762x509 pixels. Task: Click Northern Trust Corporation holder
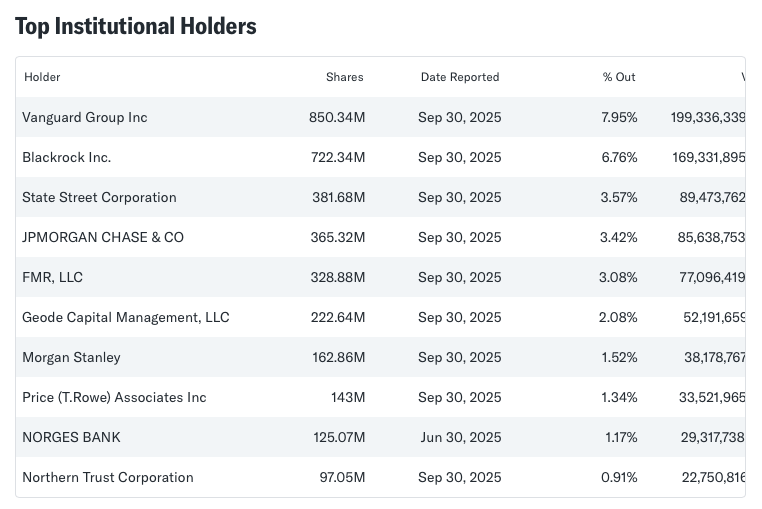click(x=108, y=477)
